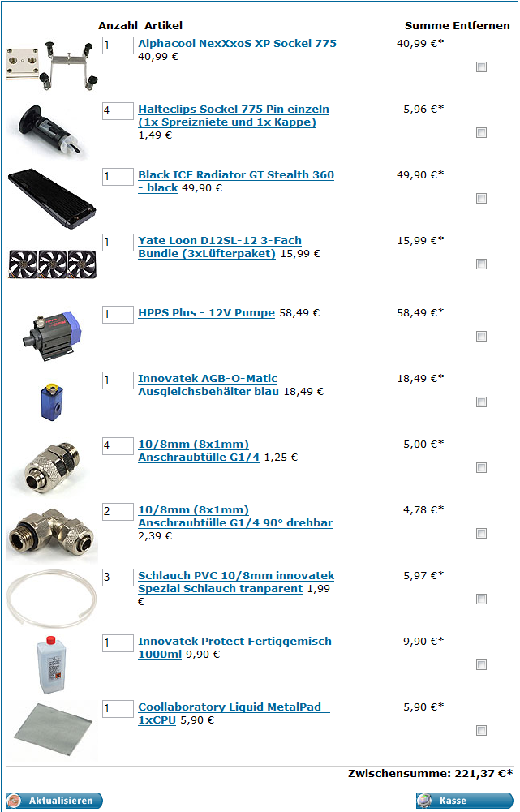Click quantity field for Halteclips Sockel 775
This screenshot has width=520, height=812.
click(x=118, y=111)
